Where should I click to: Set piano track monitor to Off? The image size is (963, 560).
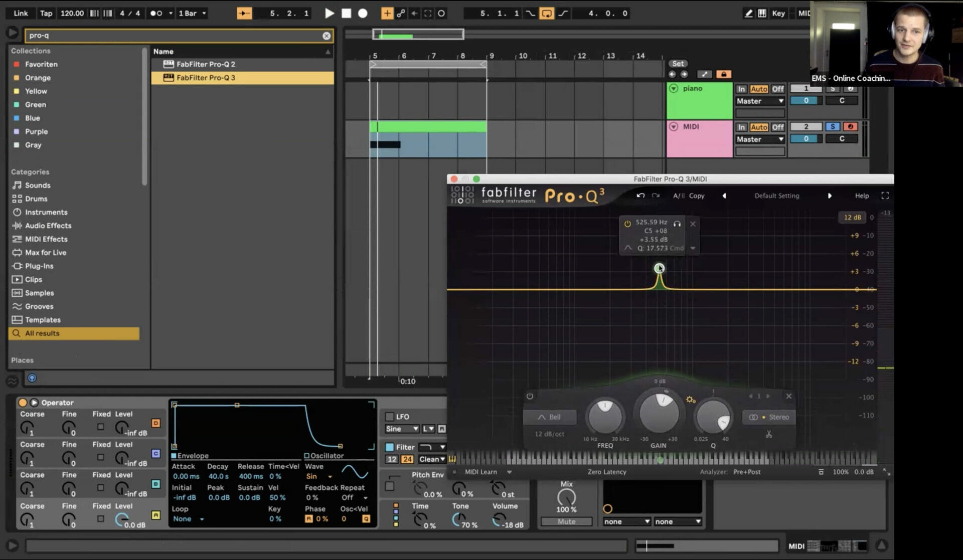click(x=777, y=89)
